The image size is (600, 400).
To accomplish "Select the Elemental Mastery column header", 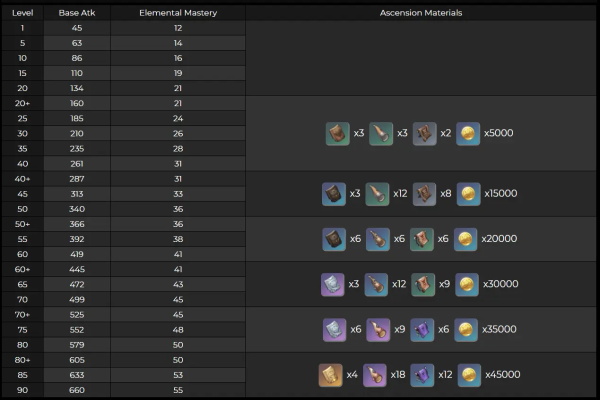I will pyautogui.click(x=178, y=13).
